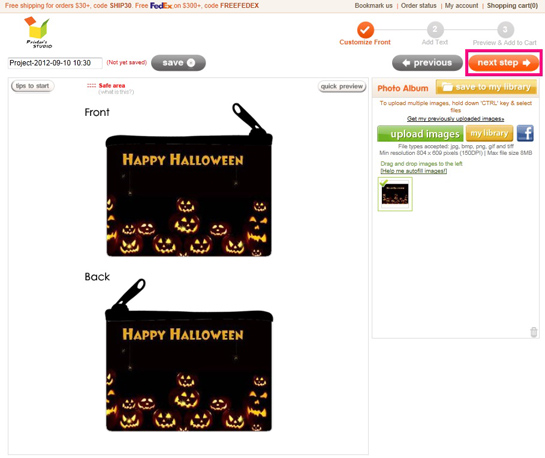The image size is (545, 458).
Task: Click the Customize Front checkmark step icon
Action: [x=365, y=30]
